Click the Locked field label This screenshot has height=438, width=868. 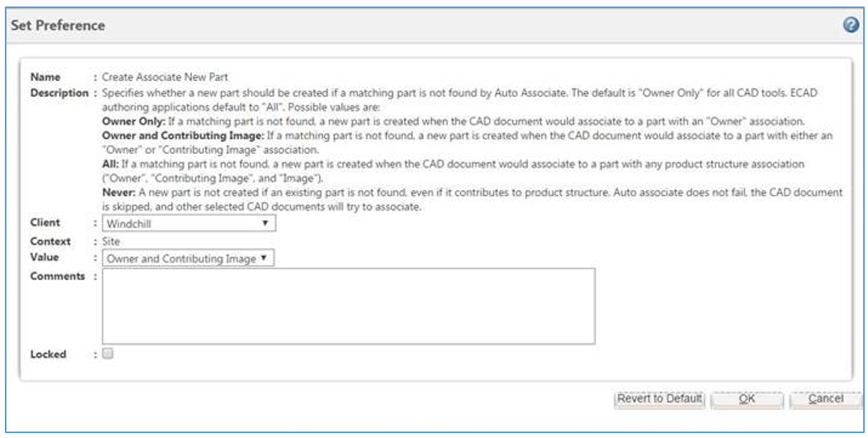[48, 354]
